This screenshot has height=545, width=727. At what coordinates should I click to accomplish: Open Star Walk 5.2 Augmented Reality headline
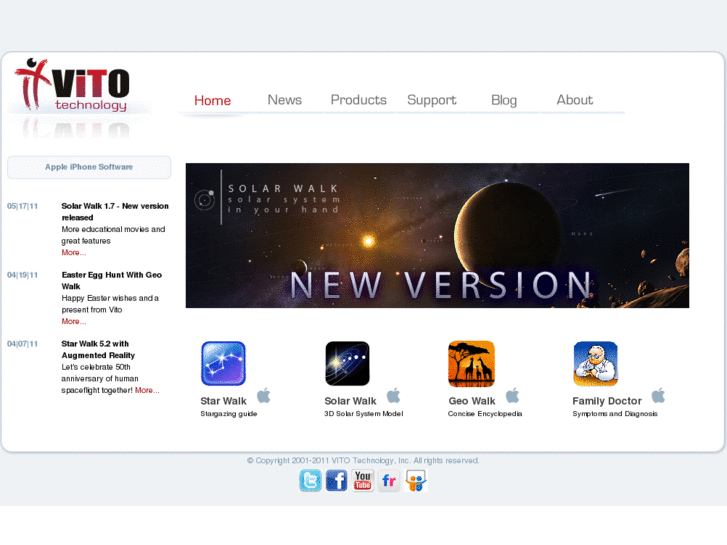(x=98, y=349)
